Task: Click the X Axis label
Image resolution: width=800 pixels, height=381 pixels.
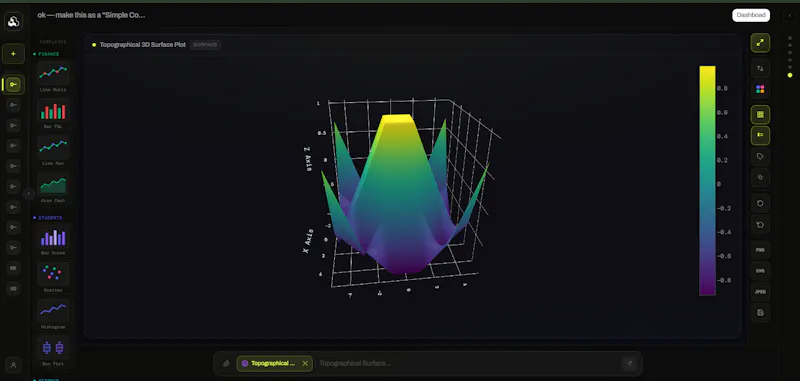Action: (307, 241)
